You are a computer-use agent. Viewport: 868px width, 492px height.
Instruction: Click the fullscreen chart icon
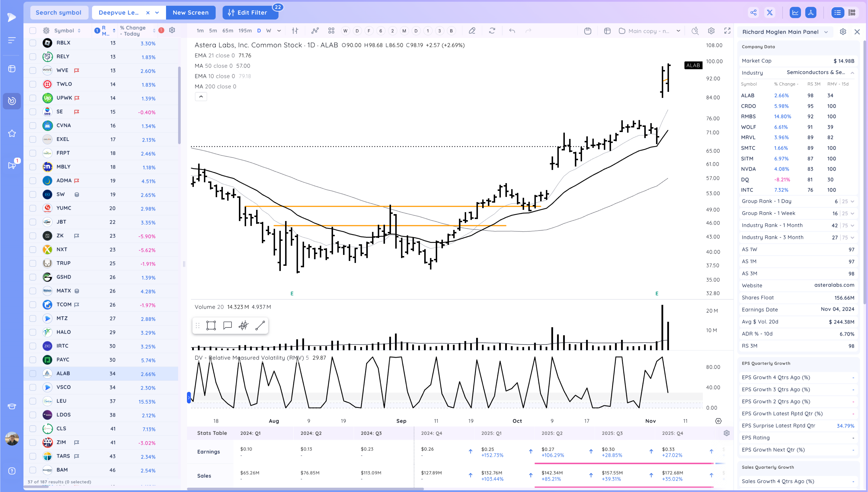pos(727,31)
